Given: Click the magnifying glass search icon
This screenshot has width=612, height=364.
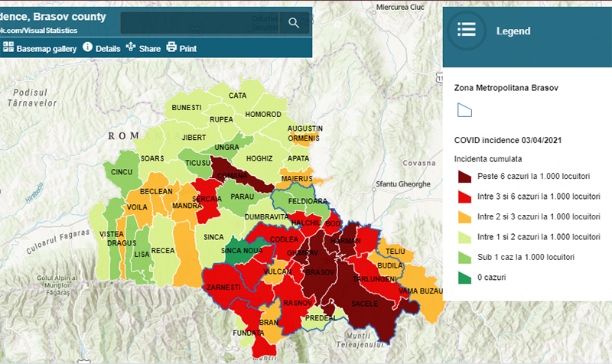Looking at the screenshot, I should click(x=294, y=23).
